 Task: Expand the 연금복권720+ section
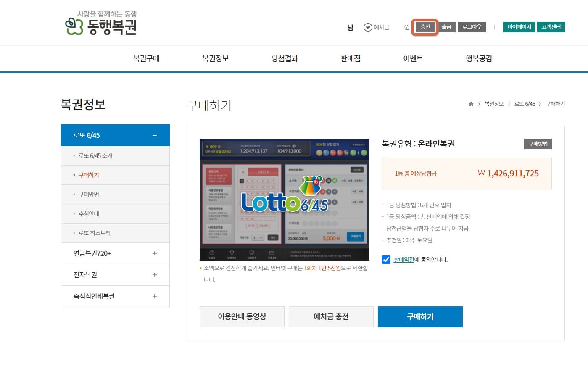(154, 253)
